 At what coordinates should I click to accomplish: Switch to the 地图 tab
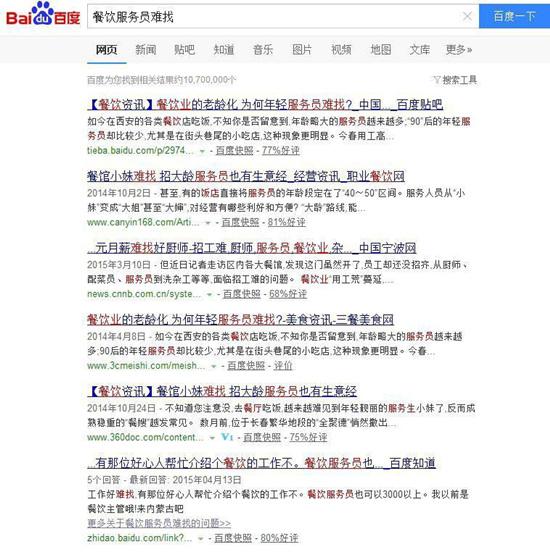pyautogui.click(x=381, y=50)
